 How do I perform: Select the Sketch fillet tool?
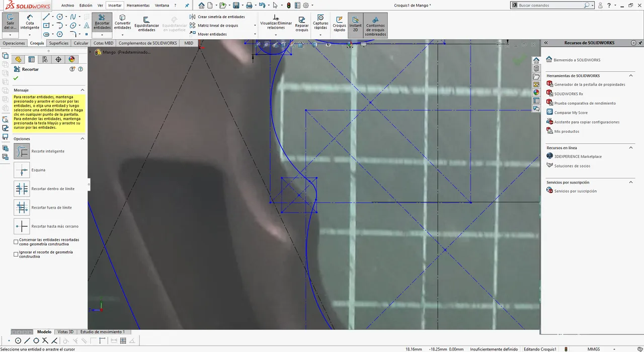[73, 34]
